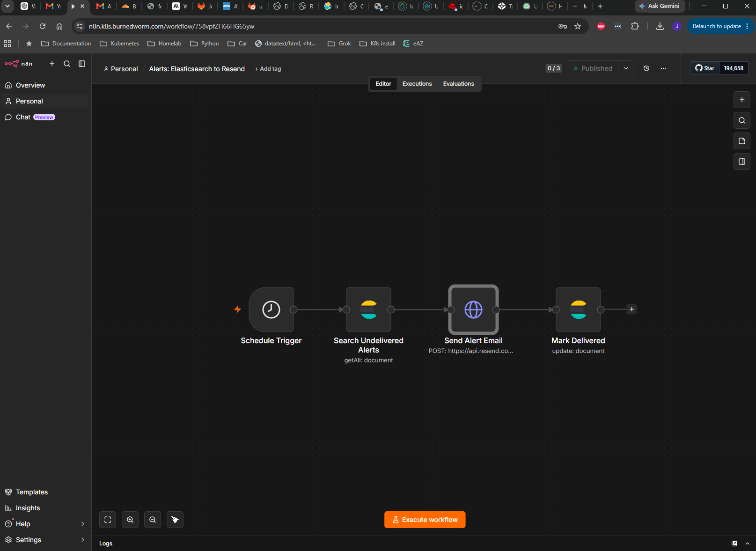Click Execute workflow button
756x551 pixels.
(425, 520)
